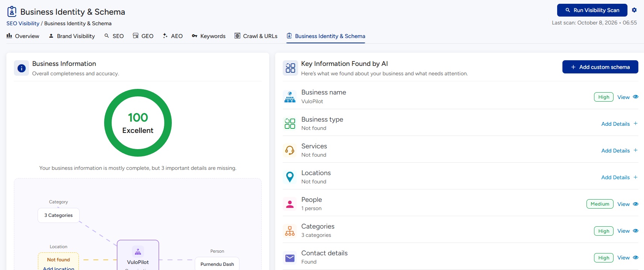The width and height of the screenshot is (644, 270).
Task: Click High badge on Categories row
Action: [604, 231]
